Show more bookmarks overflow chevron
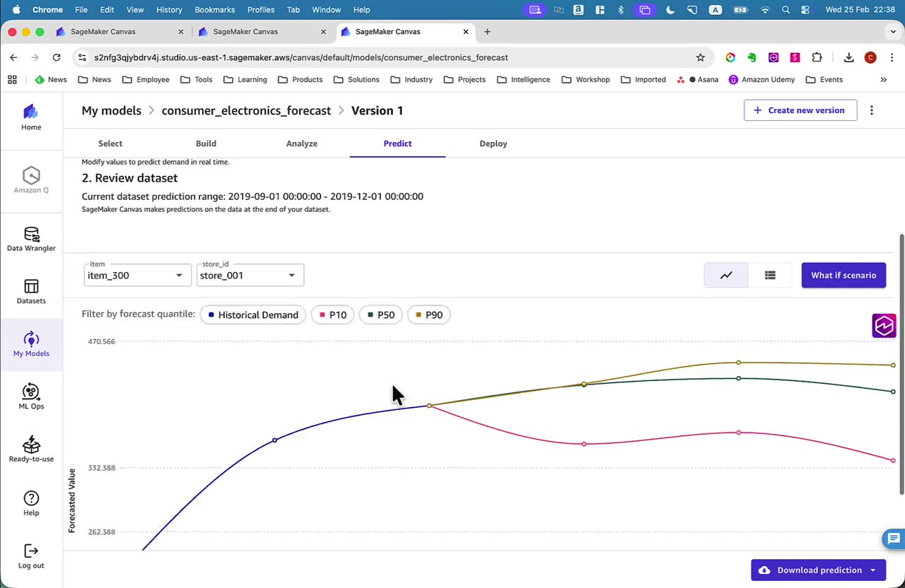The height and width of the screenshot is (588, 905). click(883, 79)
